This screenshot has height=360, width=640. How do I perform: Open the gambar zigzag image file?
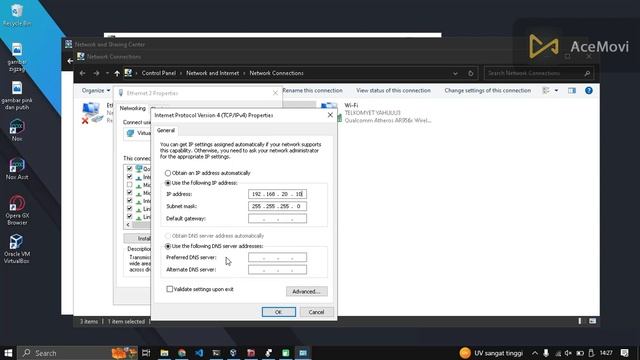17,57
